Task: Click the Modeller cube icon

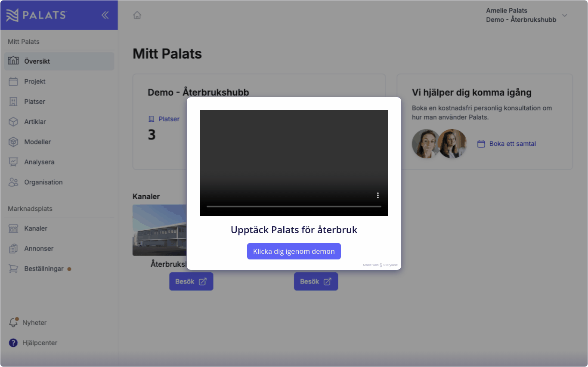Action: click(13, 142)
